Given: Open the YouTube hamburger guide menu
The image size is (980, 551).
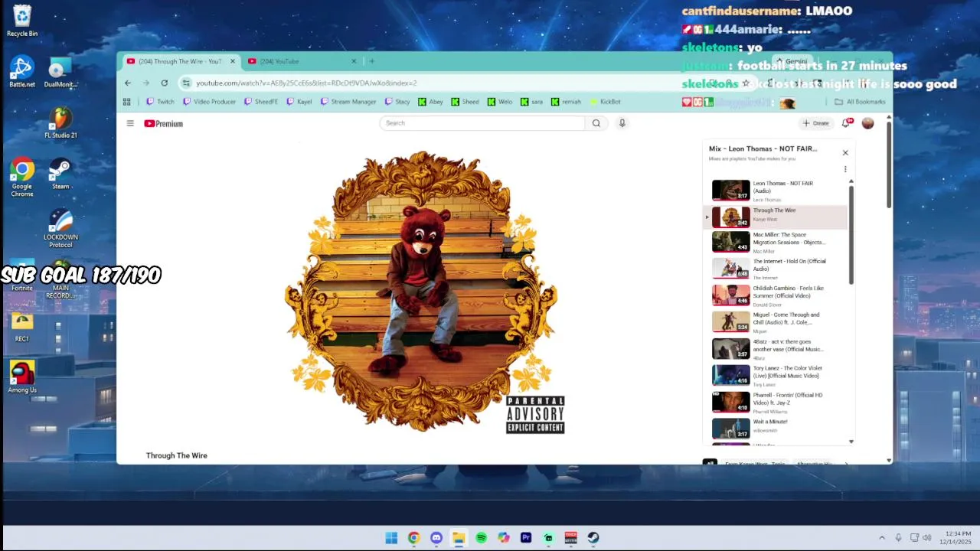Looking at the screenshot, I should point(130,123).
